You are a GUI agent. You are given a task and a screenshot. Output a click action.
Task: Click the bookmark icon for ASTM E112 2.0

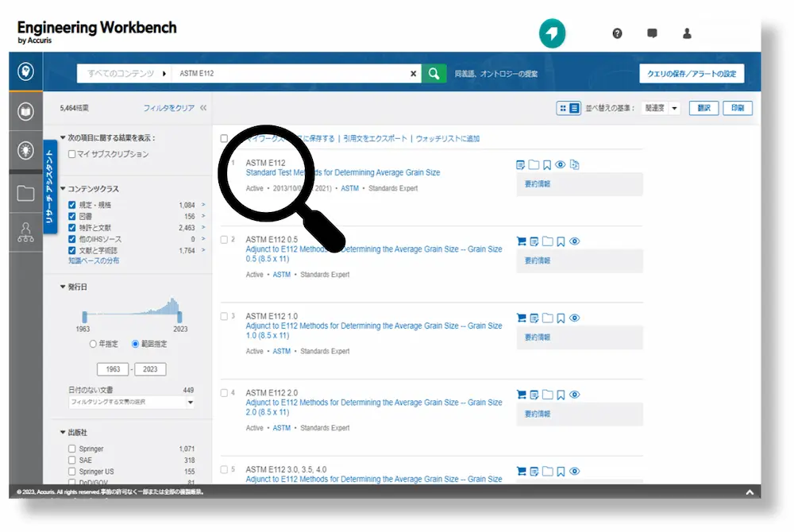click(561, 395)
